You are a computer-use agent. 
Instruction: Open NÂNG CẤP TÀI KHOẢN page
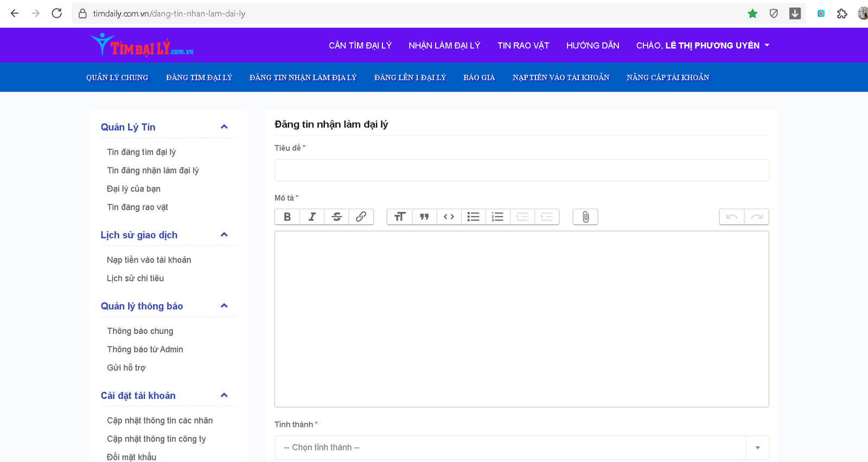click(x=668, y=78)
